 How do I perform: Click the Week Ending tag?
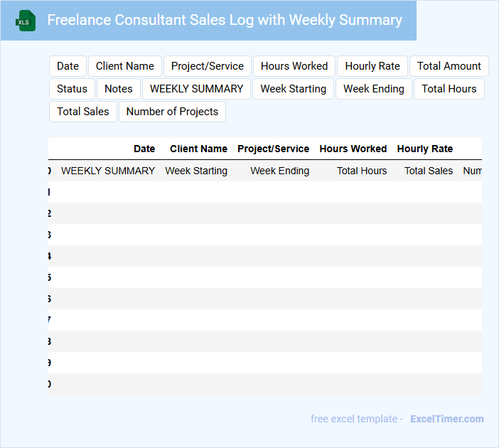374,89
